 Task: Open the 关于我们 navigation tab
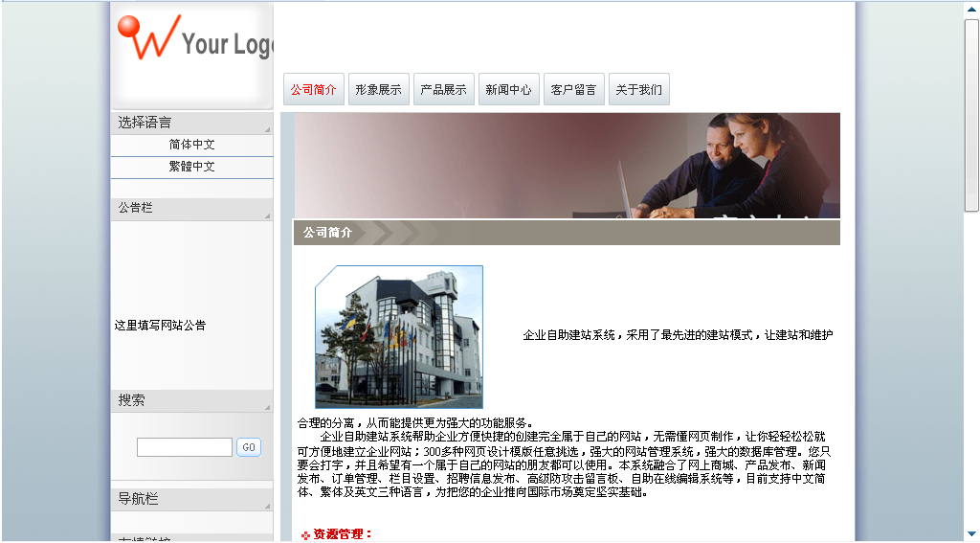638,89
